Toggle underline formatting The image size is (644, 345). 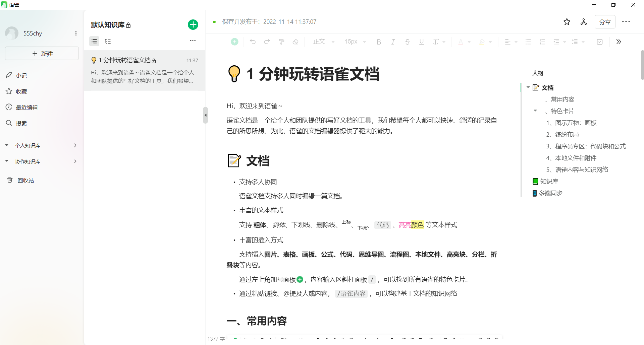pos(422,42)
